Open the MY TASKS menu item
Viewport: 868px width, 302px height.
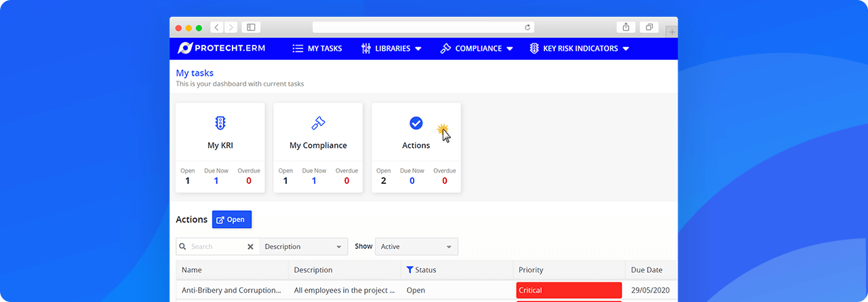(317, 48)
